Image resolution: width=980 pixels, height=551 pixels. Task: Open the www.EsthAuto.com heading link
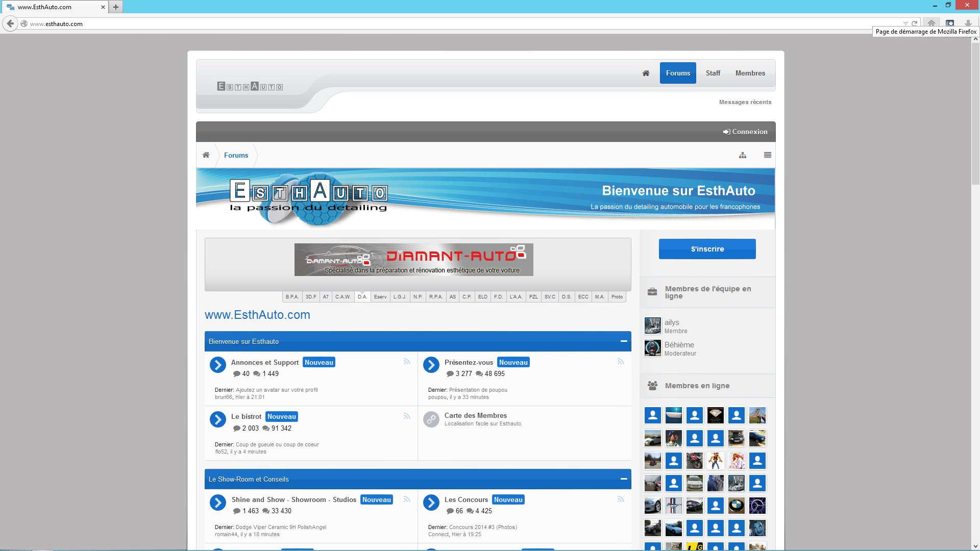(x=257, y=315)
